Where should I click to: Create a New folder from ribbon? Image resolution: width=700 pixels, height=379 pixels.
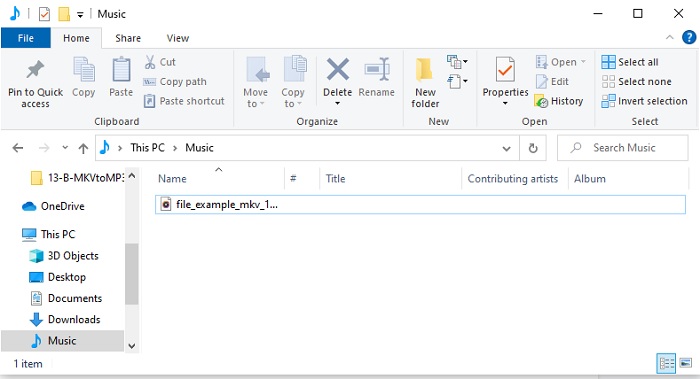[x=425, y=83]
